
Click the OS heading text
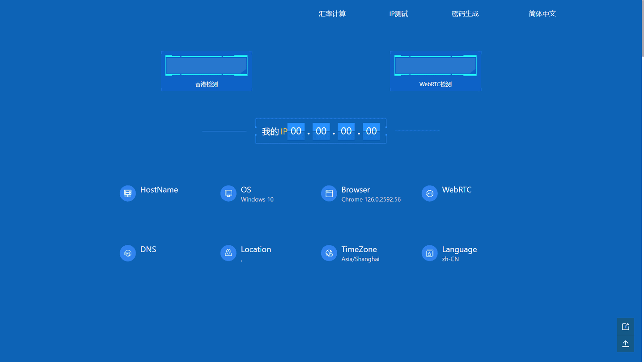tap(246, 189)
